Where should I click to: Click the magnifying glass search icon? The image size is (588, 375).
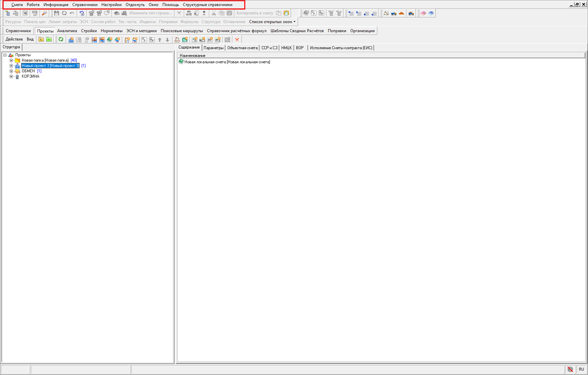coord(44,13)
